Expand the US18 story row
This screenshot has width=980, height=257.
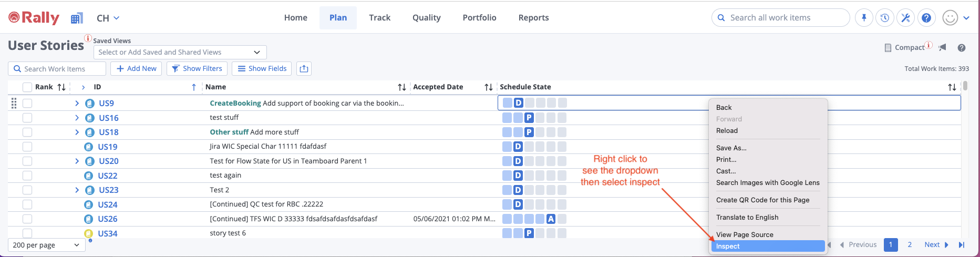(x=77, y=132)
